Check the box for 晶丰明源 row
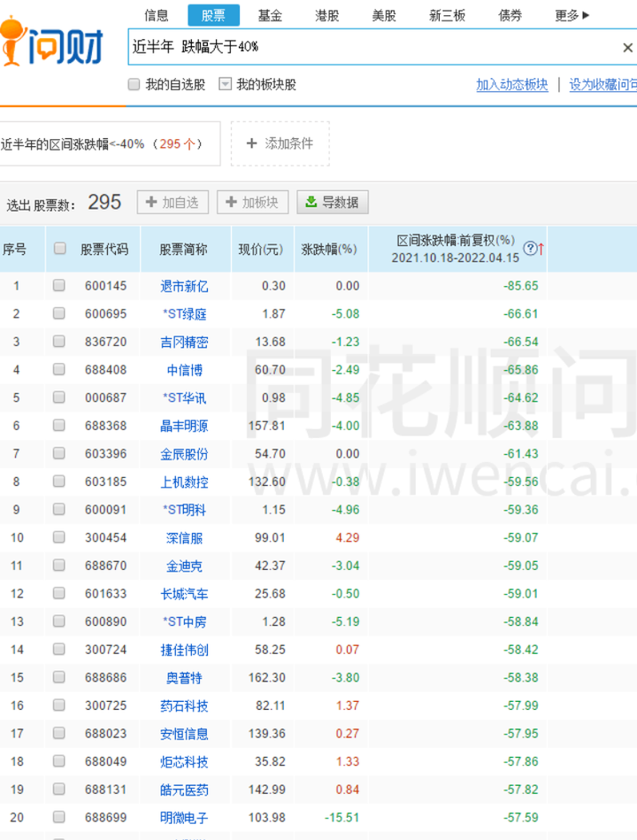637x840 pixels. 59,426
